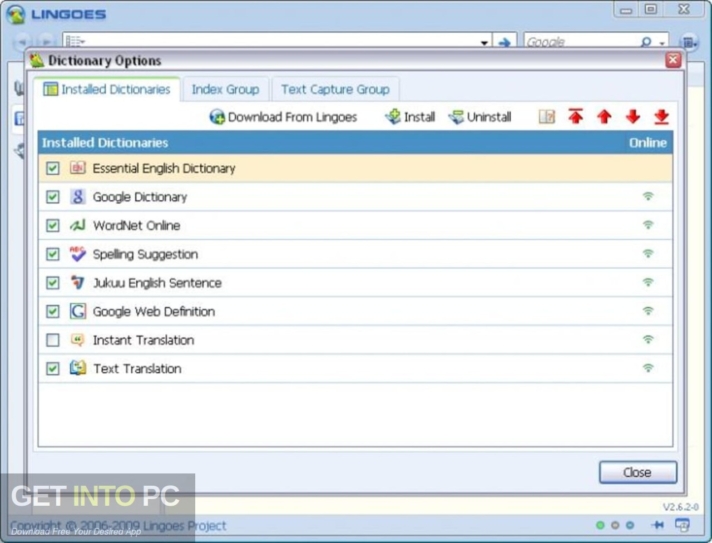Uncheck the Google Dictionary checkbox
Image resolution: width=712 pixels, height=543 pixels.
[53, 197]
